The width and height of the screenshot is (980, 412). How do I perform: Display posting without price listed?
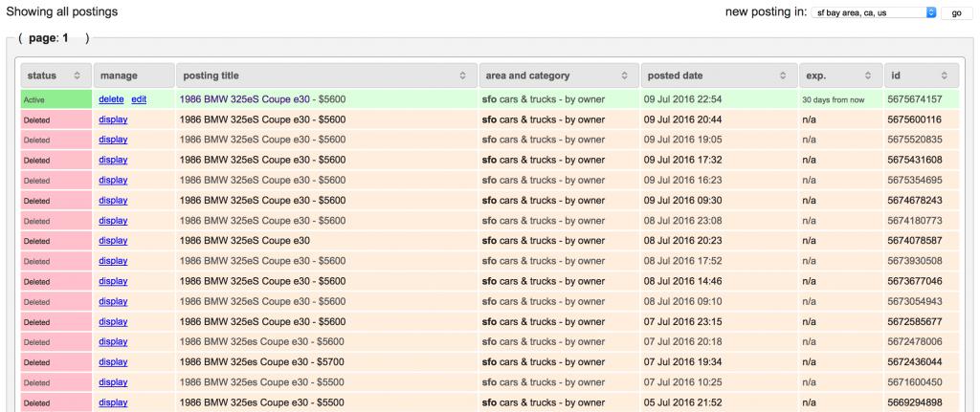click(113, 241)
